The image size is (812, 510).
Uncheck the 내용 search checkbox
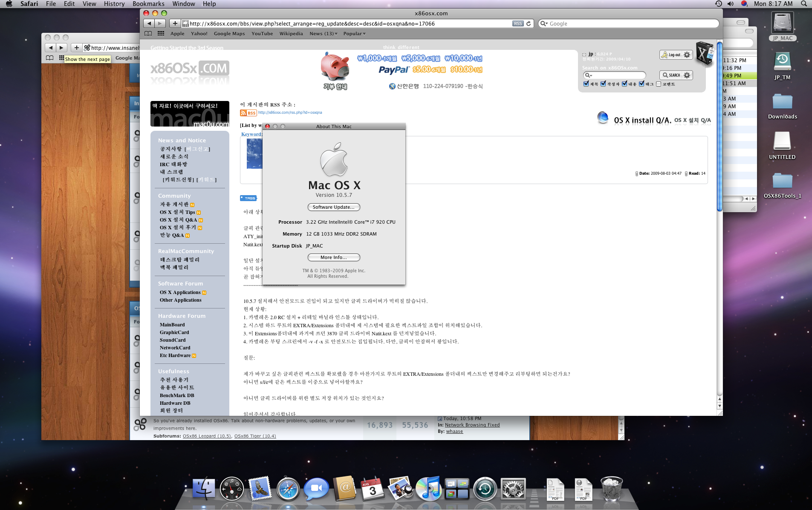click(624, 84)
